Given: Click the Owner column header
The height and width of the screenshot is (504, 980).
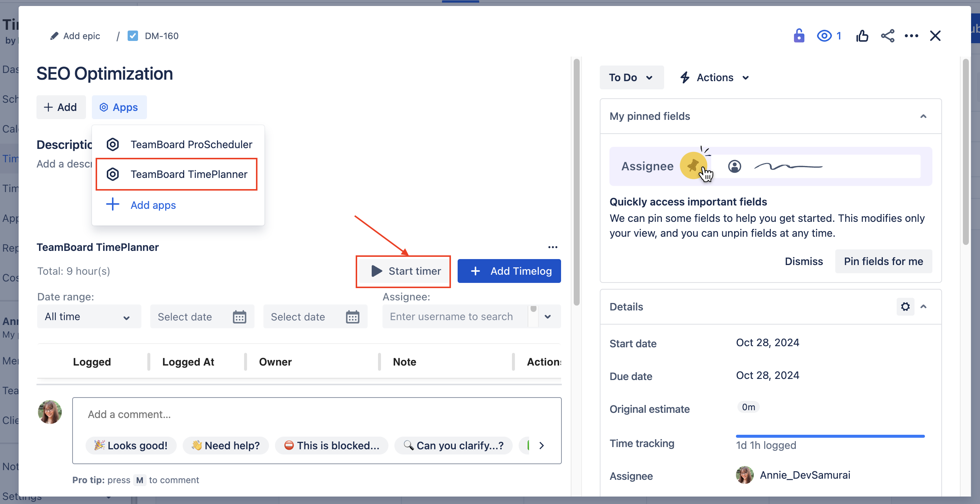Looking at the screenshot, I should (275, 362).
